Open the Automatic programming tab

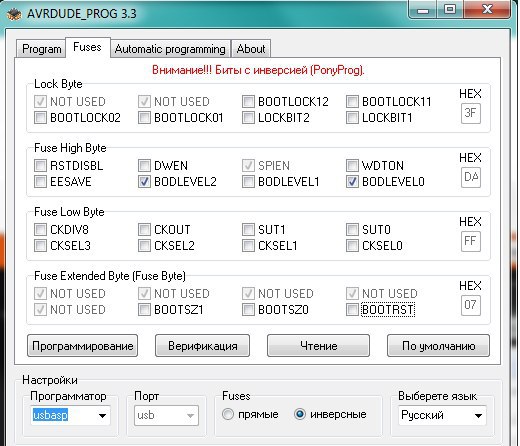point(170,49)
